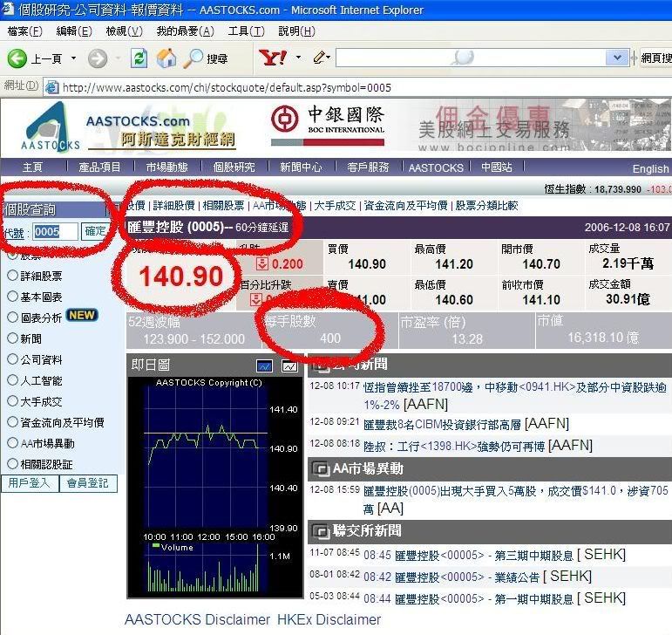Switch intraday chart to filled area view icon
The image size is (672, 635).
pyautogui.click(x=264, y=365)
